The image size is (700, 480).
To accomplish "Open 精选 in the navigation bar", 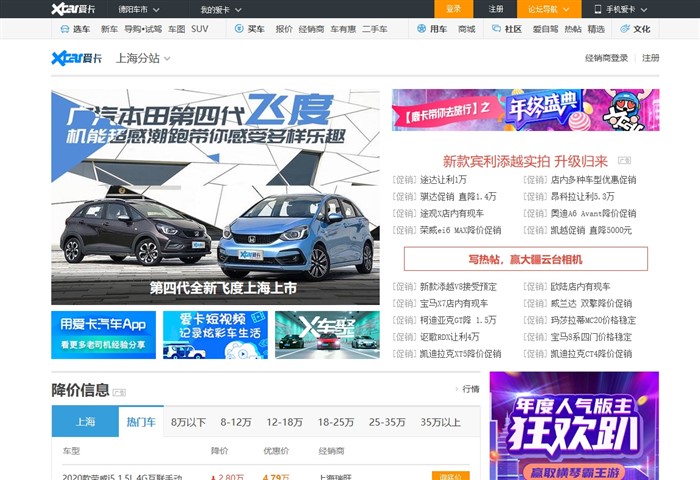I will (596, 29).
